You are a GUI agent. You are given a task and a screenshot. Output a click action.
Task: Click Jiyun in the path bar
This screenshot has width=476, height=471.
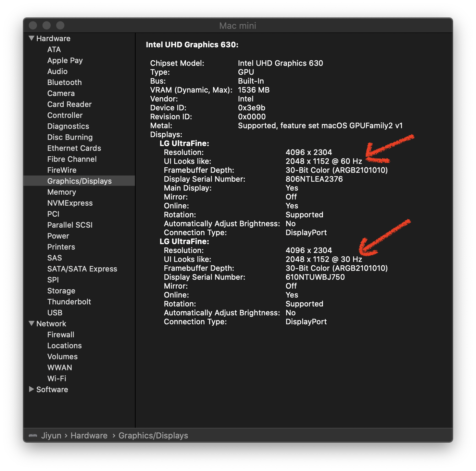pos(51,436)
